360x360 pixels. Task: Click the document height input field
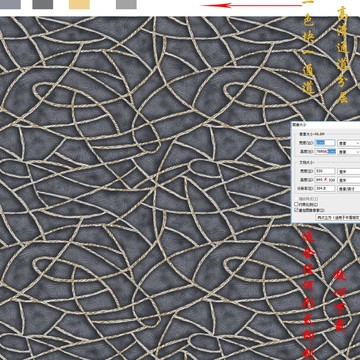pyautogui.click(x=325, y=180)
